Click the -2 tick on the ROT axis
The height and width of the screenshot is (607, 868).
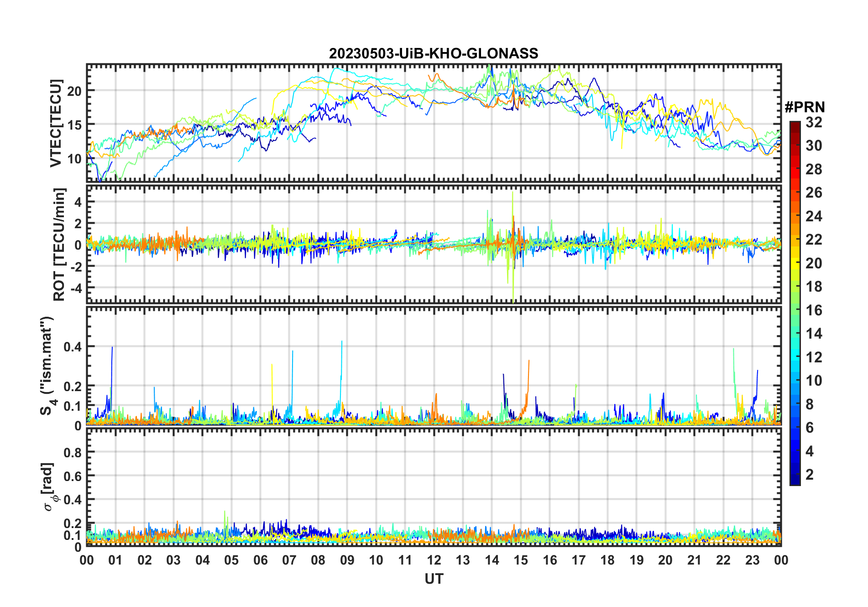[76, 266]
